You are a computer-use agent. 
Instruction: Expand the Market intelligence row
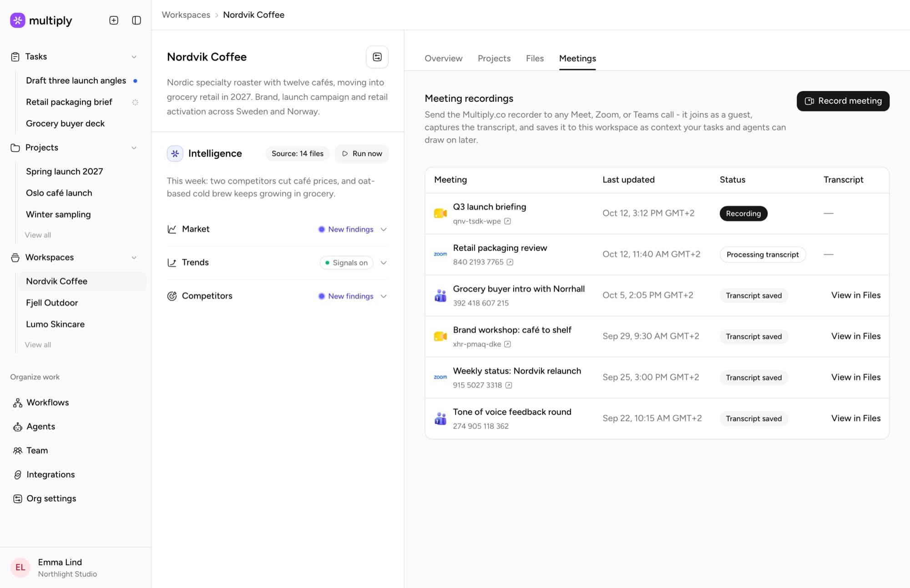click(x=384, y=229)
